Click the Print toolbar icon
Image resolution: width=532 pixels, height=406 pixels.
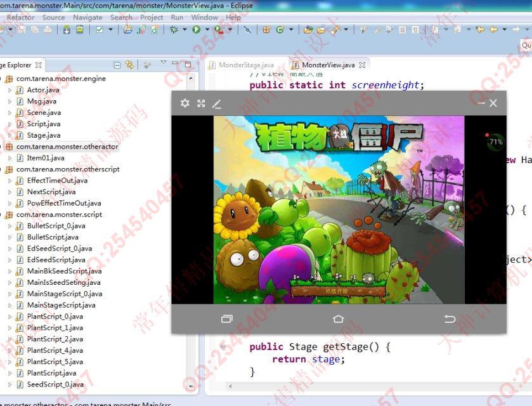coord(48,30)
